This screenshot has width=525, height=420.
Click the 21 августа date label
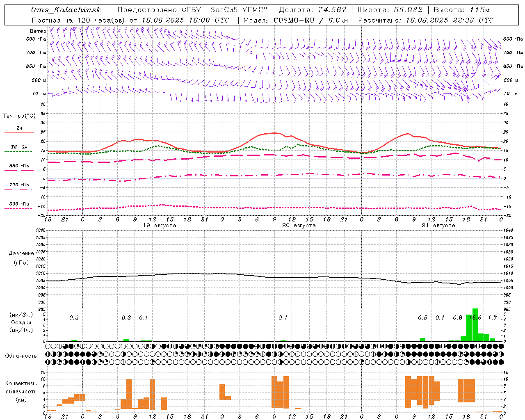pyautogui.click(x=438, y=226)
